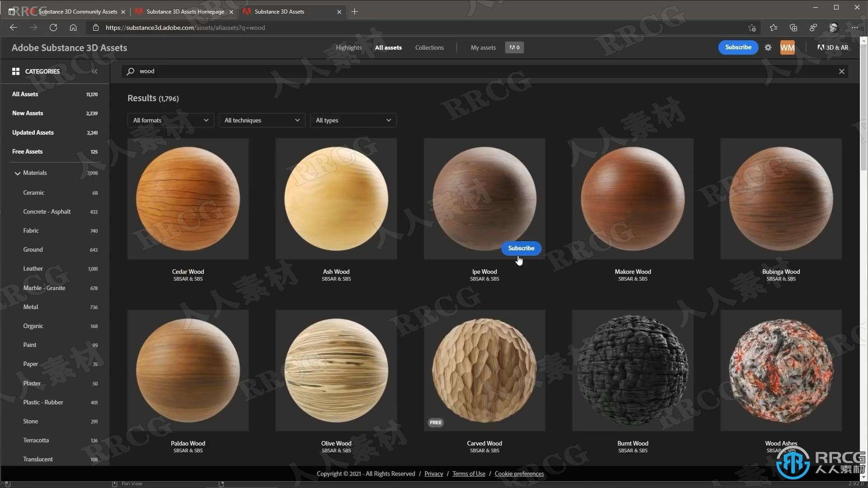This screenshot has height=488, width=868.
Task: Select the All assets section
Action: click(x=388, y=47)
